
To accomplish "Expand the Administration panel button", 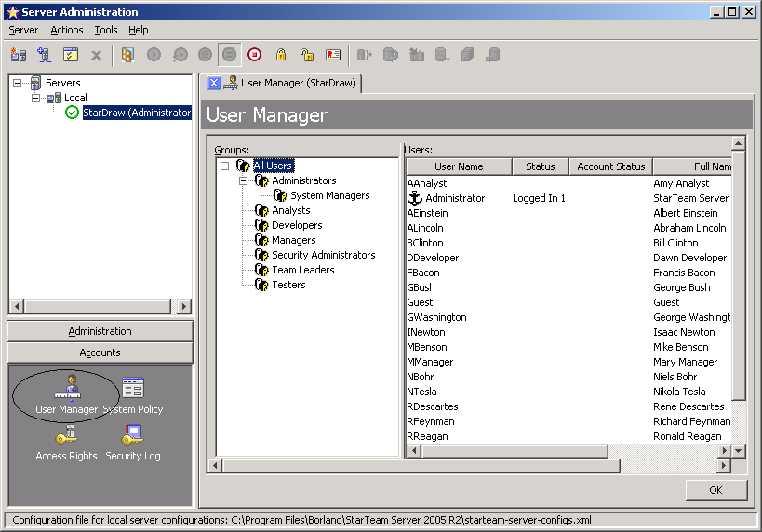I will click(100, 331).
